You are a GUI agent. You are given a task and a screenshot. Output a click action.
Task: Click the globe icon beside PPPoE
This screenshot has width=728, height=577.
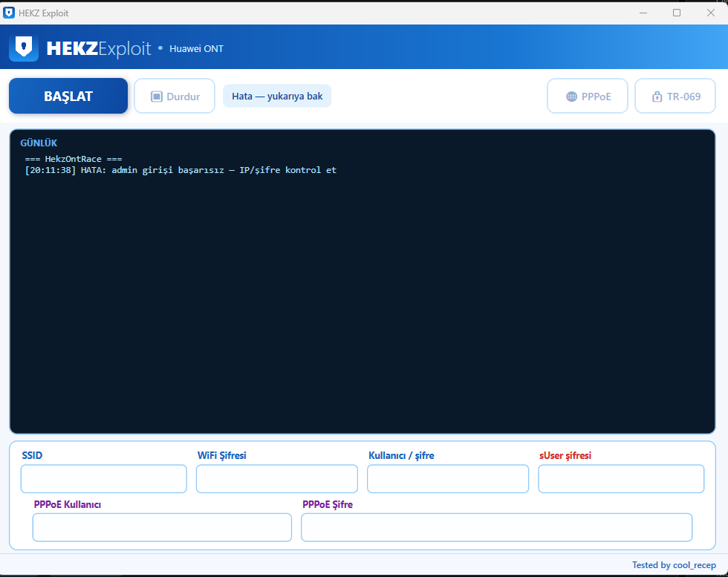pyautogui.click(x=571, y=97)
